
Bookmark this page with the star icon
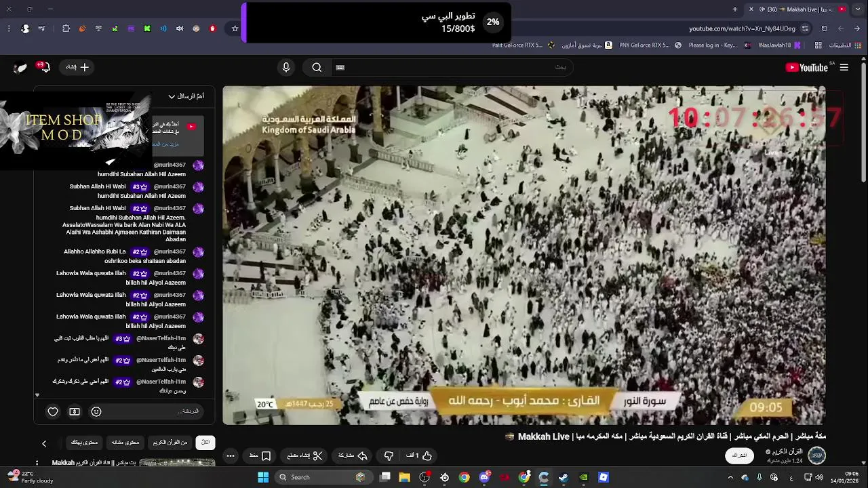click(235, 28)
